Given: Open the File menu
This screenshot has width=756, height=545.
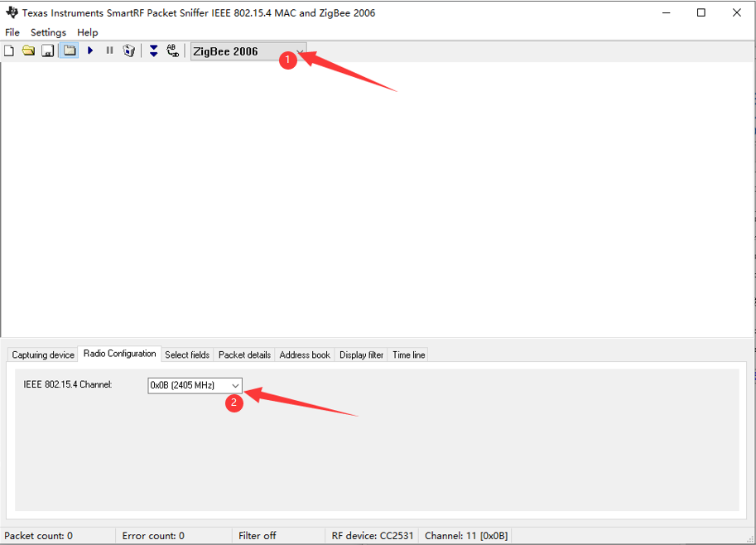Looking at the screenshot, I should (12, 32).
